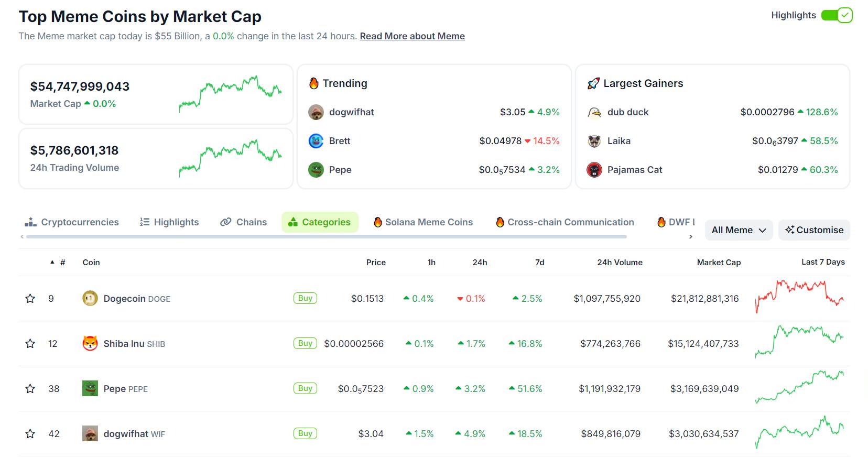The width and height of the screenshot is (868, 458).
Task: Click Pepe icon in Trending card
Action: 316,170
